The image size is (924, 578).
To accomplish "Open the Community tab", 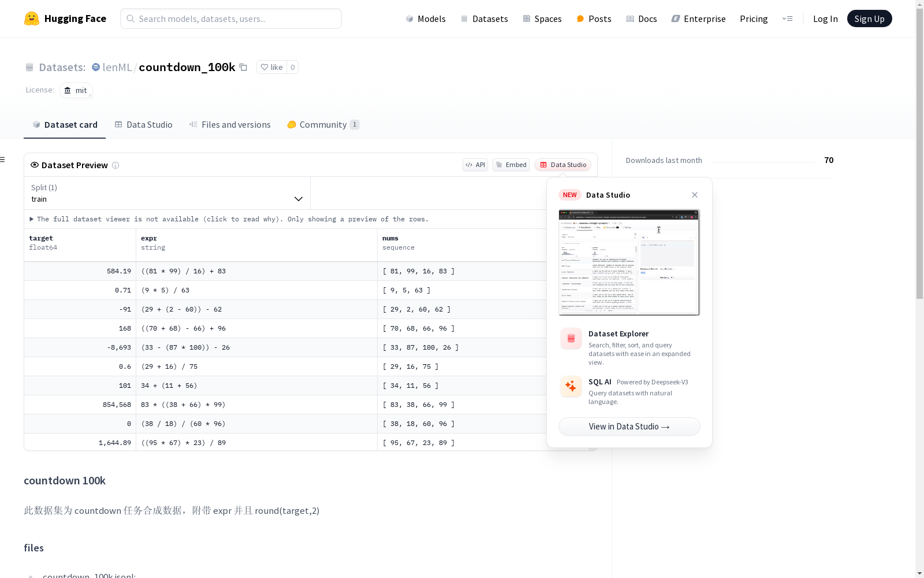I will click(323, 125).
